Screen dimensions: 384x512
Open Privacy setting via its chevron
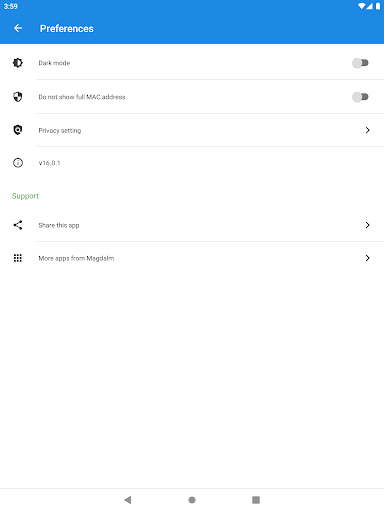(x=367, y=130)
